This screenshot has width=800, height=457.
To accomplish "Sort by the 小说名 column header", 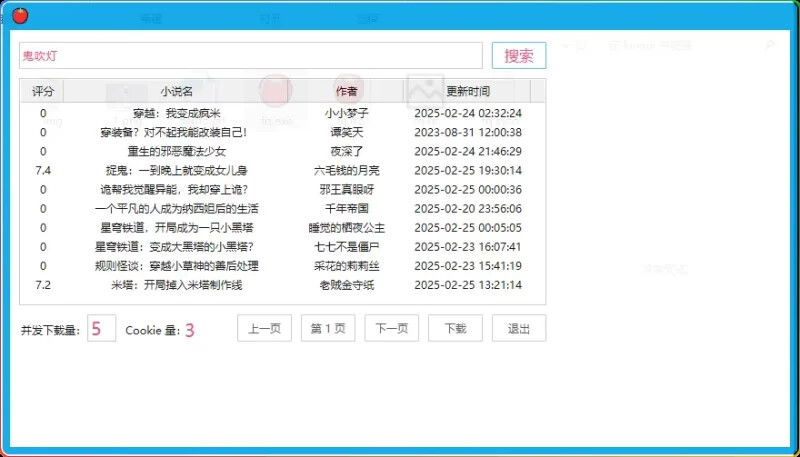I will pos(176,91).
